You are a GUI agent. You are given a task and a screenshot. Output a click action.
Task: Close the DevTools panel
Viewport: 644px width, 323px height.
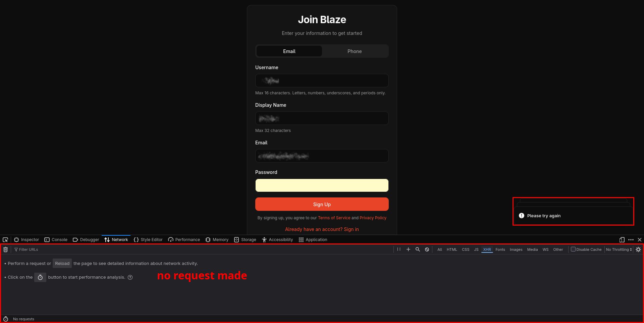tap(640, 240)
